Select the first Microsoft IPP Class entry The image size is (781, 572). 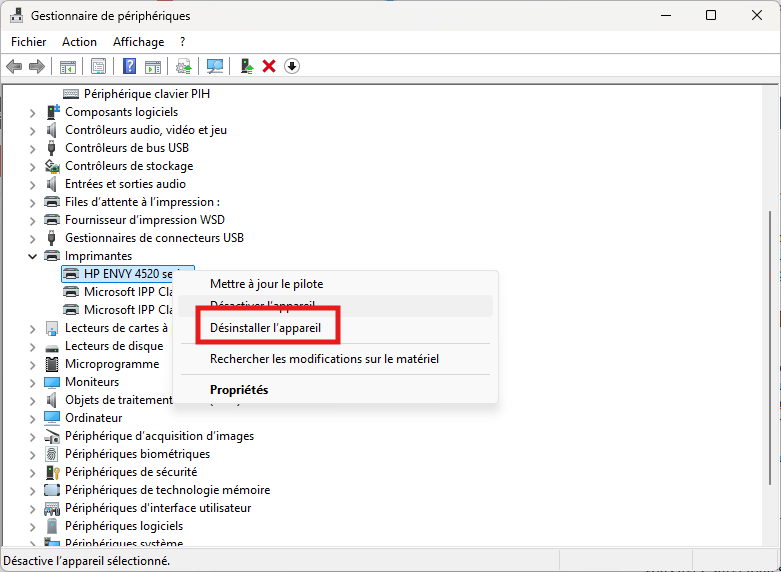128,292
